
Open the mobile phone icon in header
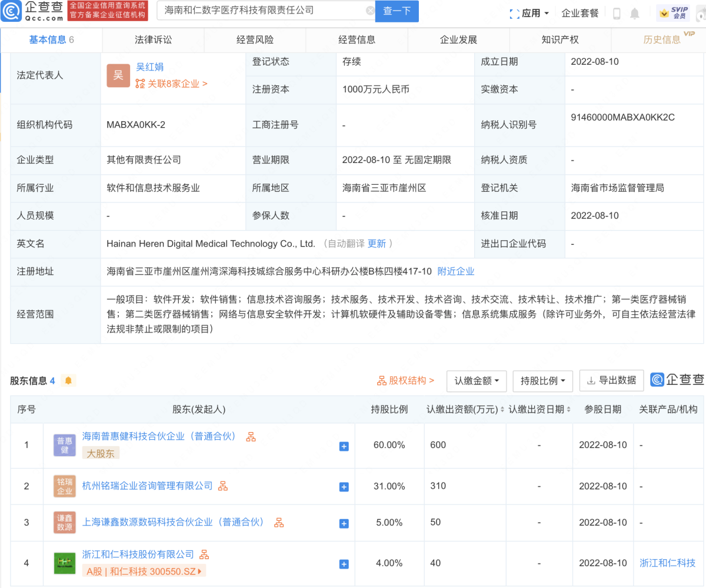(617, 13)
